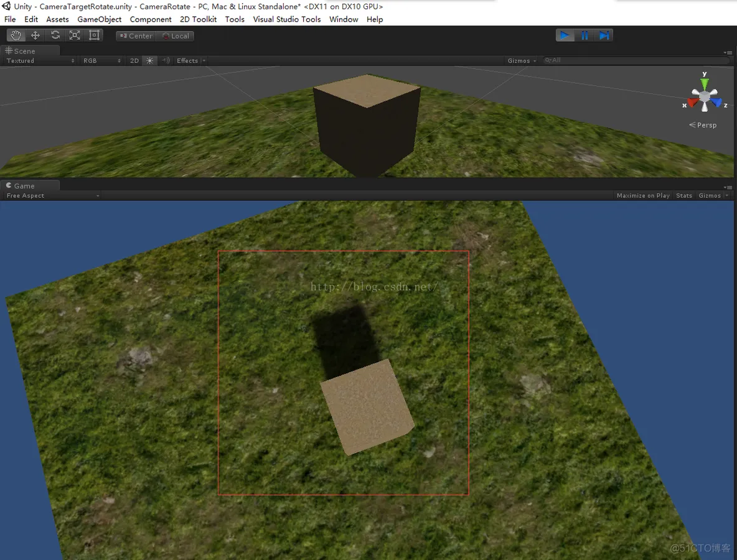737x560 pixels.
Task: Click the green Y axis gizmo cone
Action: (x=704, y=83)
